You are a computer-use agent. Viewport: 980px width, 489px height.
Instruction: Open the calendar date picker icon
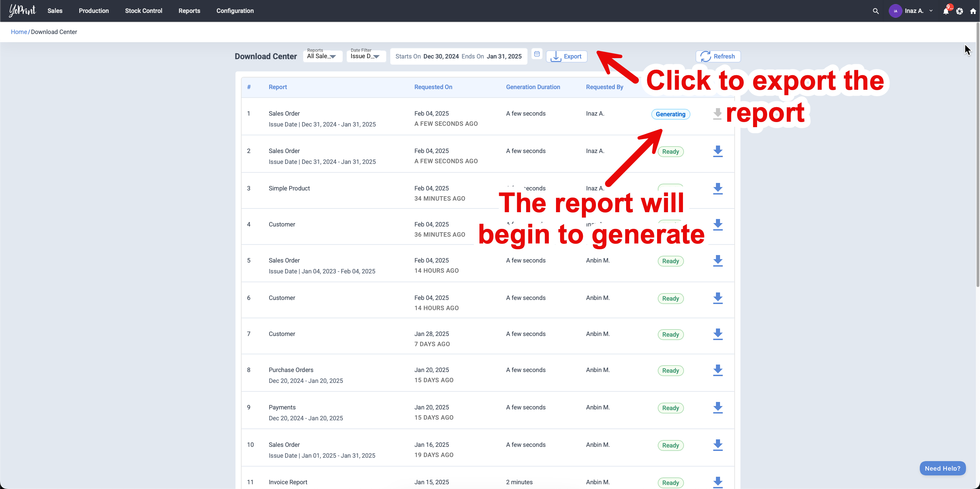pos(536,54)
